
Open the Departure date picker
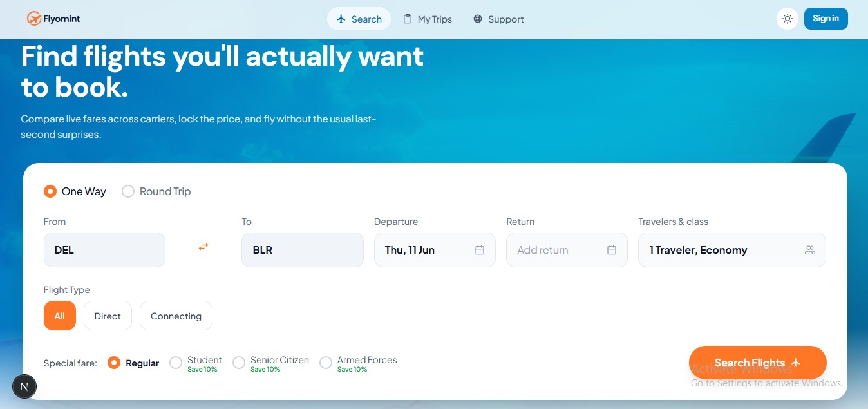click(435, 250)
